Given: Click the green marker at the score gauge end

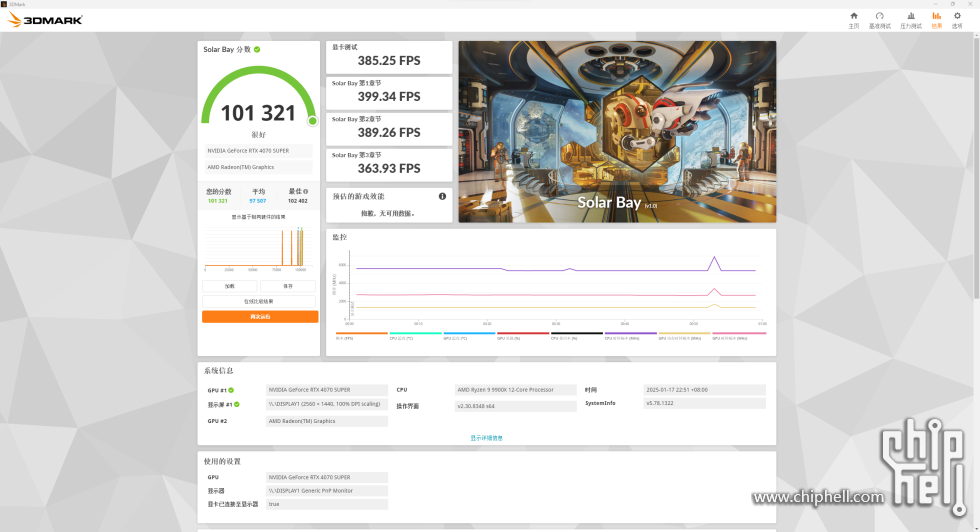Looking at the screenshot, I should click(312, 121).
